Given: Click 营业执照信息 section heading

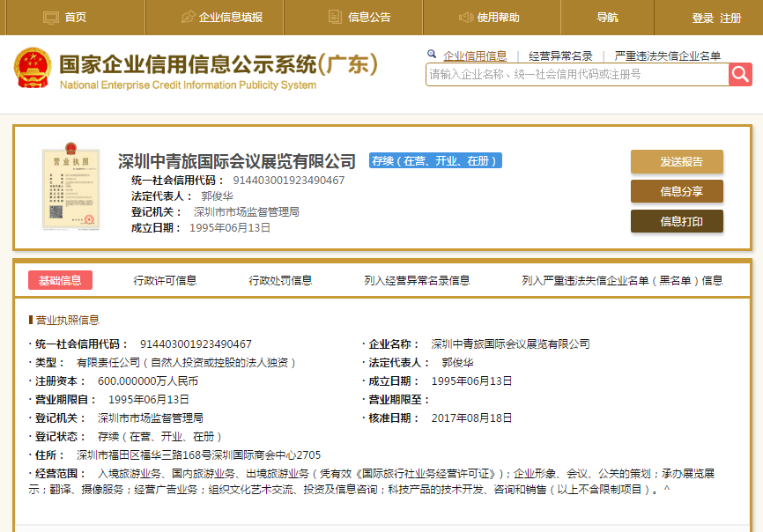Looking at the screenshot, I should (x=67, y=320).
